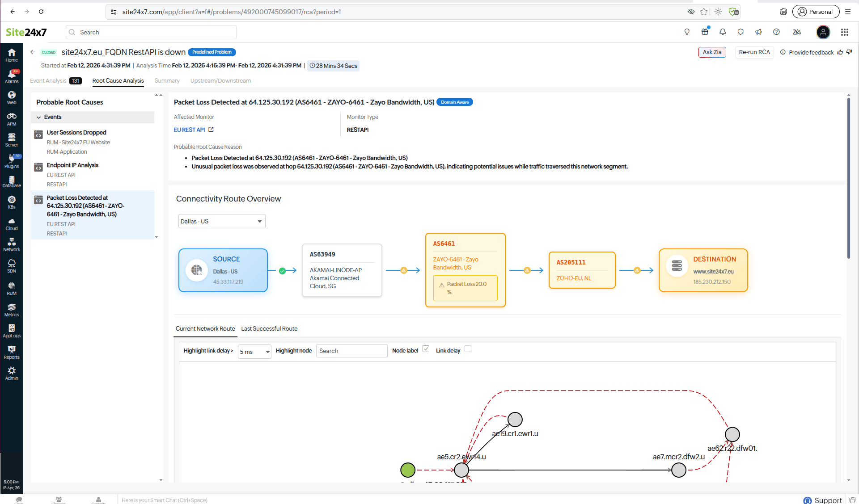The image size is (859, 504).
Task: Open the Dallas - US location dropdown
Action: point(222,221)
